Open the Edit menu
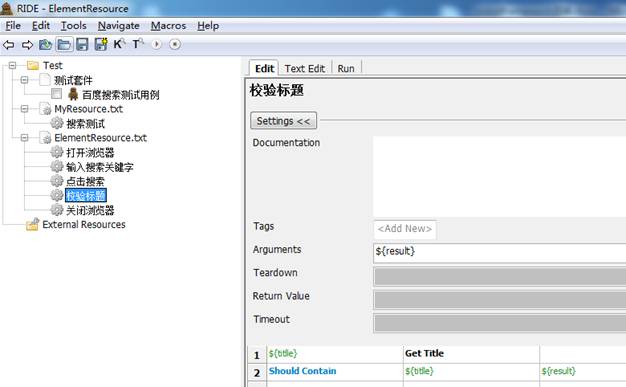 41,26
